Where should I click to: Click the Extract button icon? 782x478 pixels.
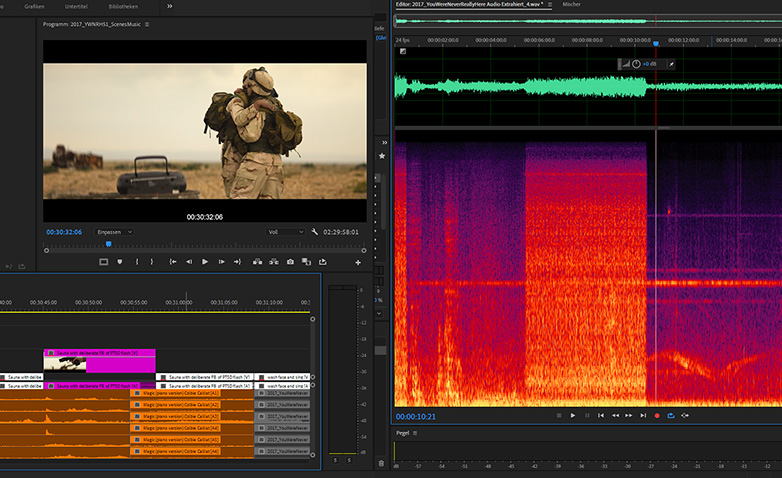(x=274, y=262)
